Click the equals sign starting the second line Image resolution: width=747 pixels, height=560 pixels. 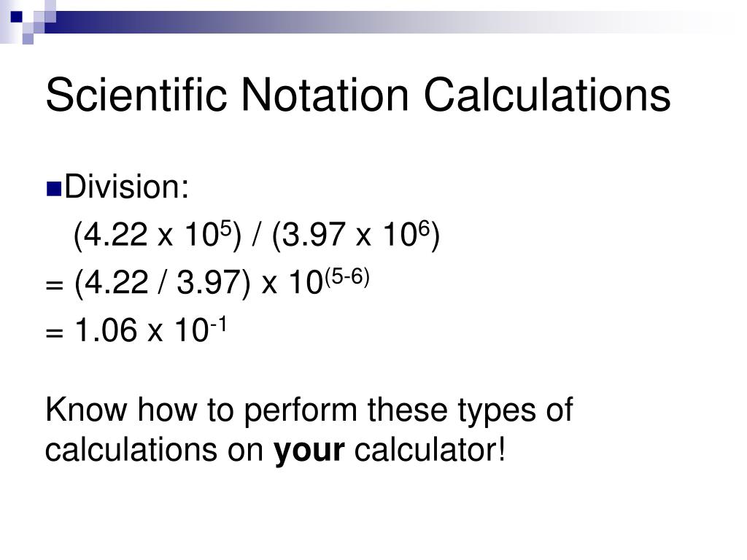(54, 285)
